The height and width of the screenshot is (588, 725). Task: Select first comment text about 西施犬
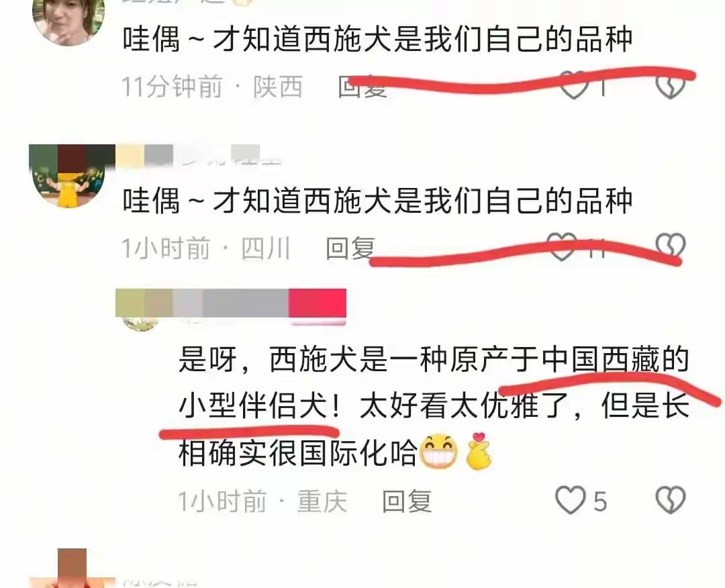(377, 40)
